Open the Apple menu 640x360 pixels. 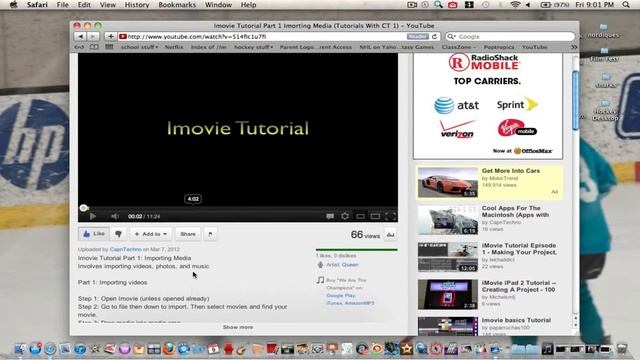click(x=13, y=5)
